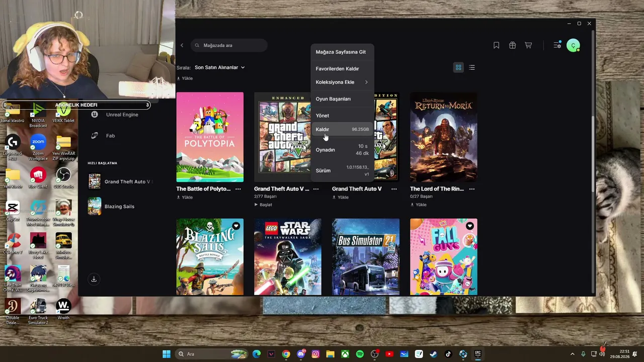Open the shopping cart in the launcher header
Image resolution: width=644 pixels, height=362 pixels.
coord(528,45)
